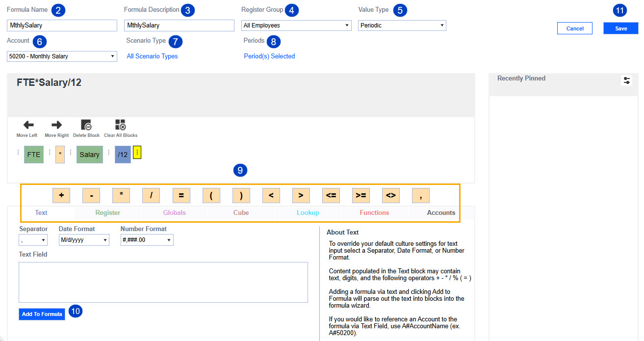Viewport: 644px width, 341px height.
Task: Switch to the Register tab
Action: coord(108,213)
